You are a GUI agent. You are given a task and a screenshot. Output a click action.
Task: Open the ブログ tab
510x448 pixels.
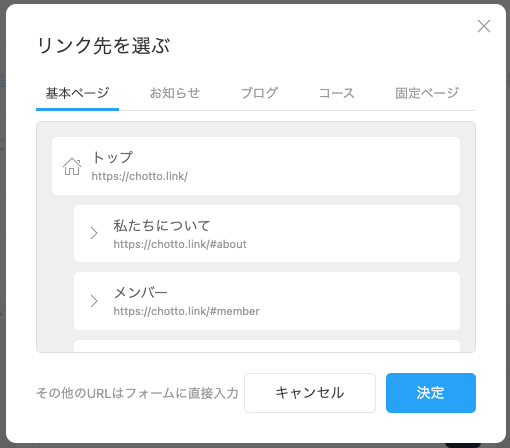click(x=259, y=93)
